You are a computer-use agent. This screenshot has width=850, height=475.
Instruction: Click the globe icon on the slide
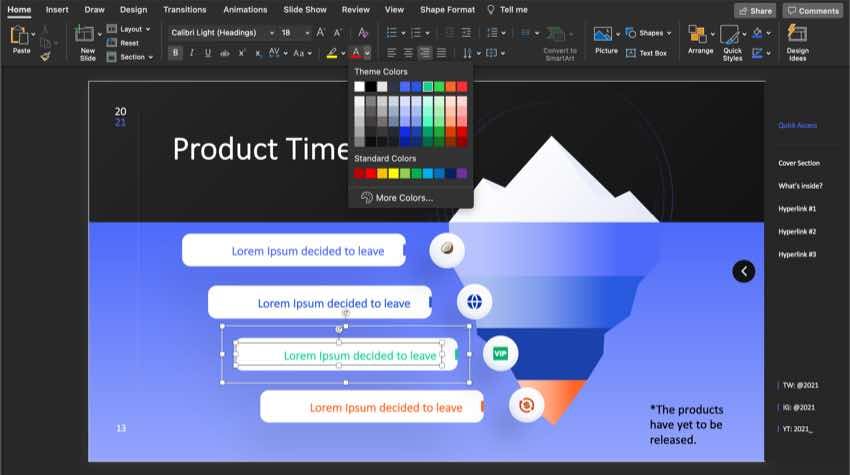(x=474, y=301)
